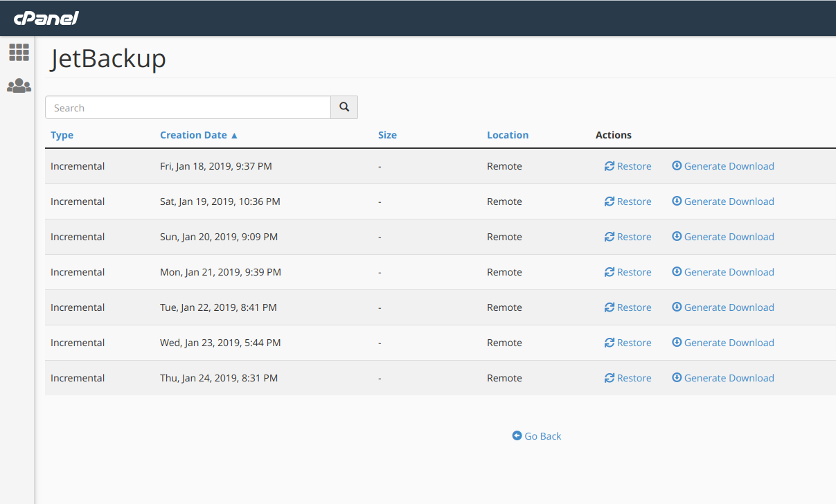Click 'Remote' in the Jan 22 row
This screenshot has width=836, height=504.
[x=504, y=307]
